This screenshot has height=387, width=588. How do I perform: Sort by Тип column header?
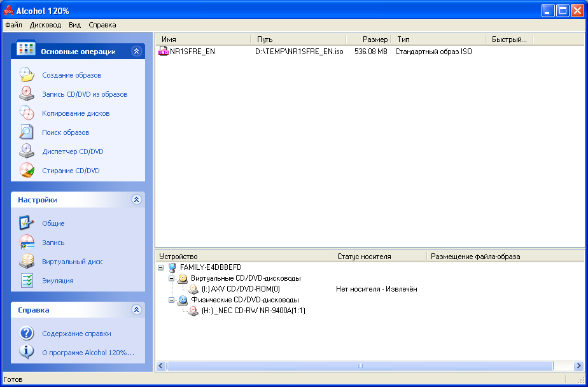[x=438, y=39]
